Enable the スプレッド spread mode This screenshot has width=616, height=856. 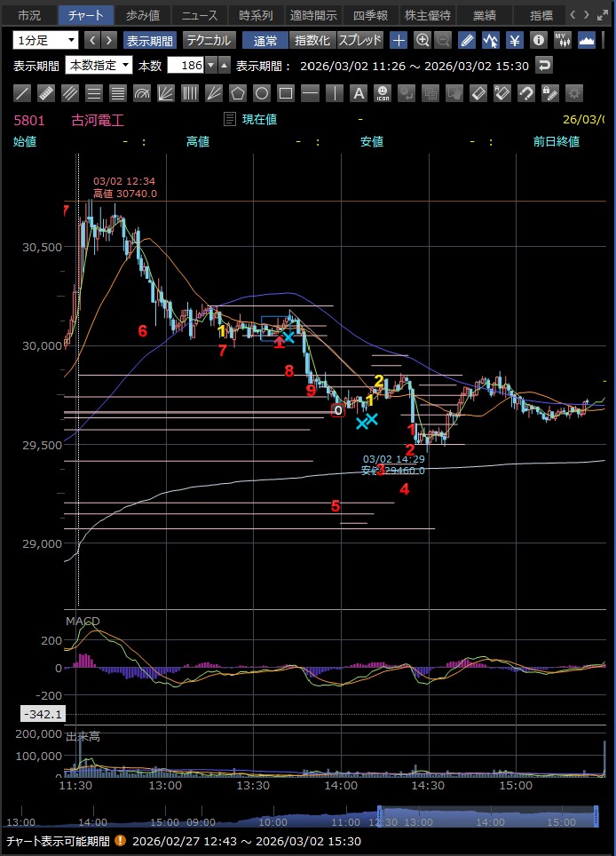(359, 40)
